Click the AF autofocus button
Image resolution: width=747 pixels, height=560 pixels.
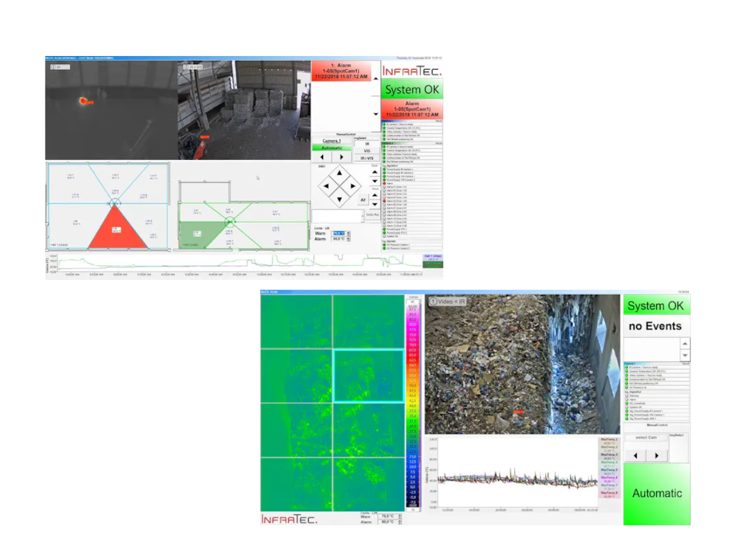coord(363,200)
